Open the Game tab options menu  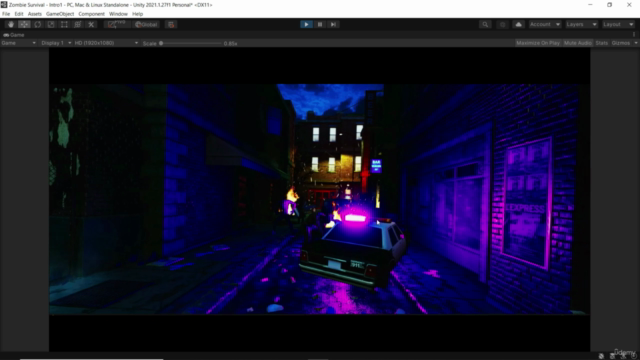pos(634,35)
